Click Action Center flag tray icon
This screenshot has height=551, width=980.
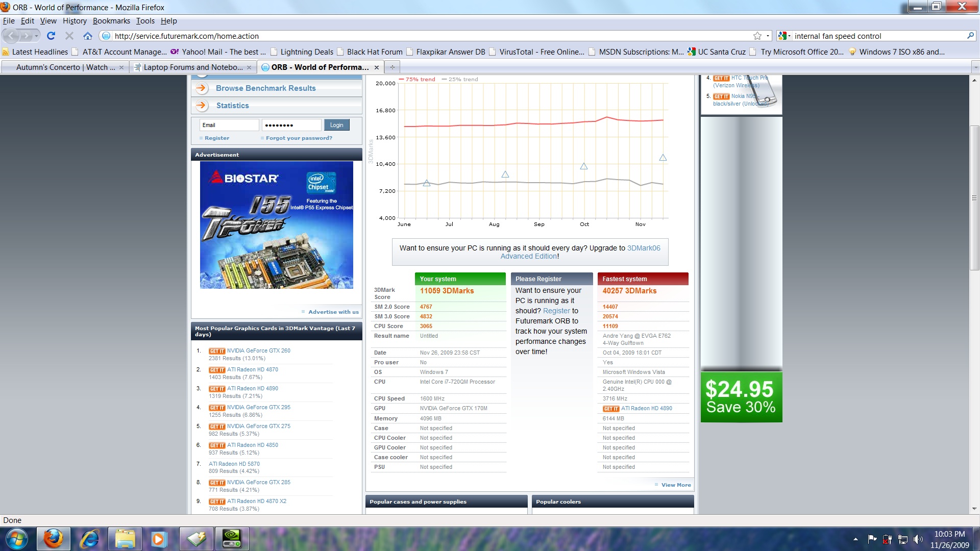[872, 539]
